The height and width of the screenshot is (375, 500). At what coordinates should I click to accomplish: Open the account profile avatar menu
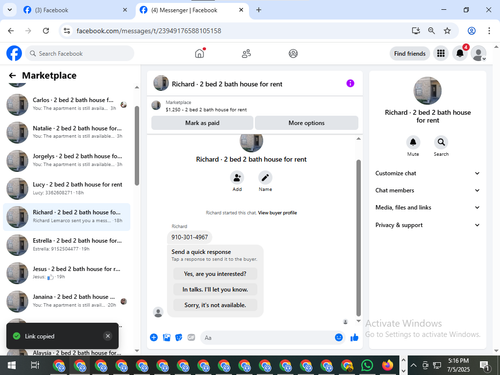[479, 53]
